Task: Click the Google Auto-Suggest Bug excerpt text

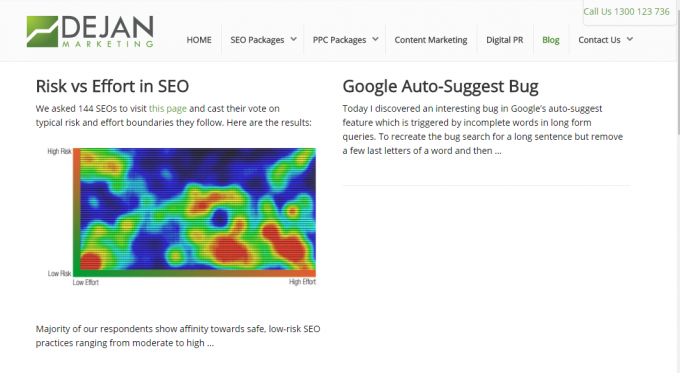Action: point(483,129)
